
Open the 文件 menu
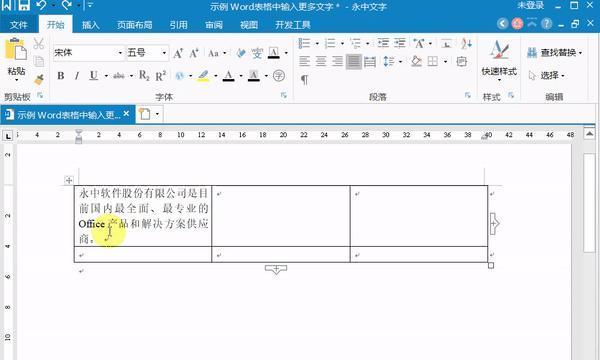click(x=18, y=25)
